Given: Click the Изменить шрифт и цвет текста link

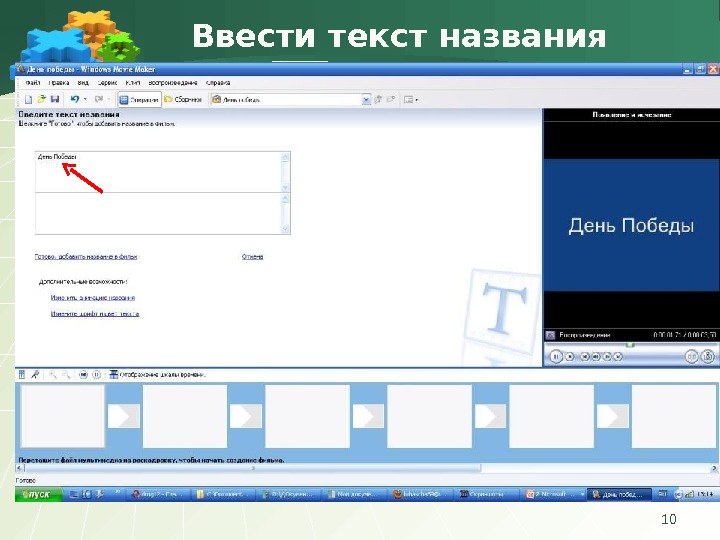Looking at the screenshot, I should click(x=95, y=314).
